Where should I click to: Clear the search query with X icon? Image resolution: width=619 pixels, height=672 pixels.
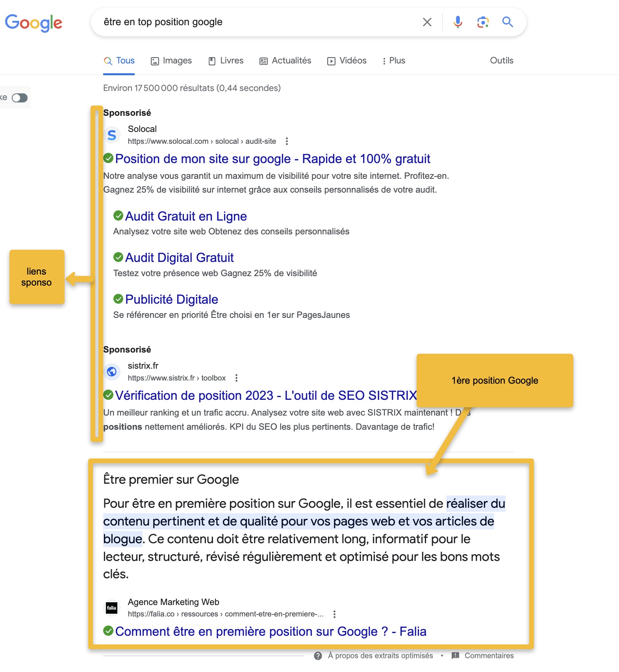coord(427,22)
